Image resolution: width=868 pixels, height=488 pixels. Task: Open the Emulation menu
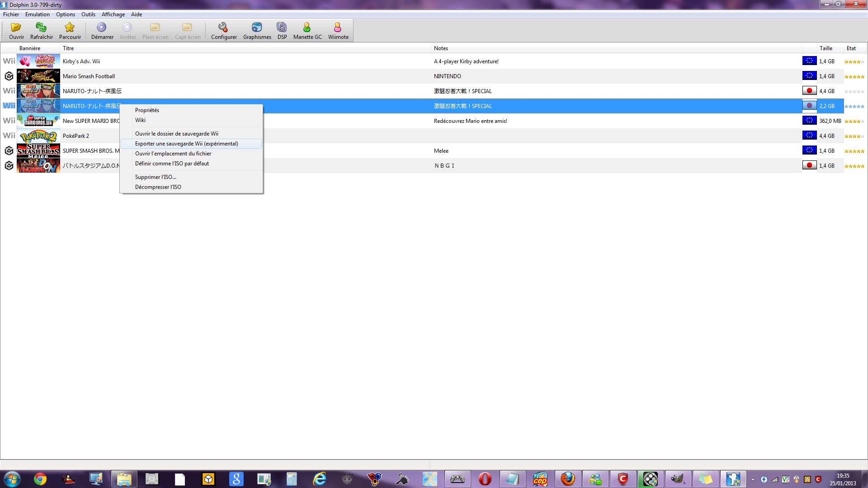[x=38, y=14]
